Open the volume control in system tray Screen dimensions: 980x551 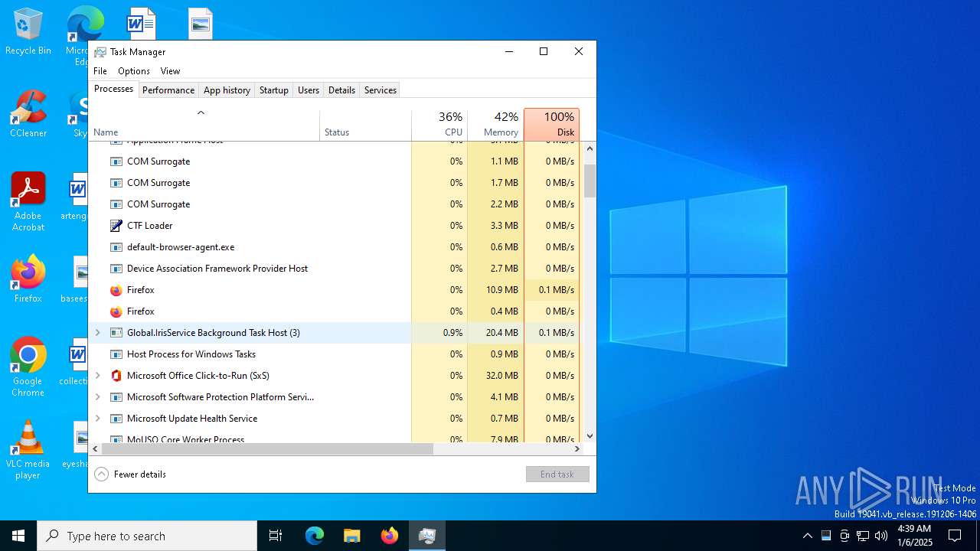pyautogui.click(x=881, y=536)
